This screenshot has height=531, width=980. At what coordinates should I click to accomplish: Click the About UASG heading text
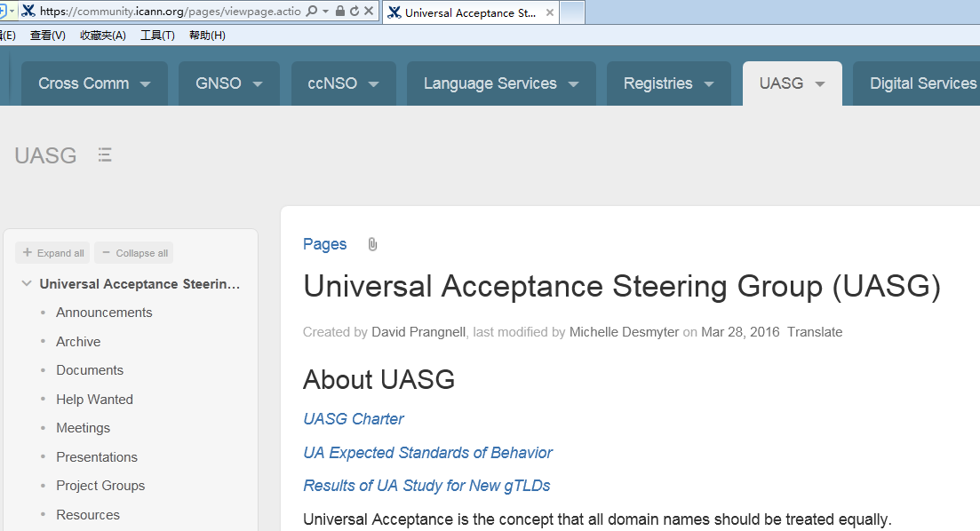click(378, 380)
